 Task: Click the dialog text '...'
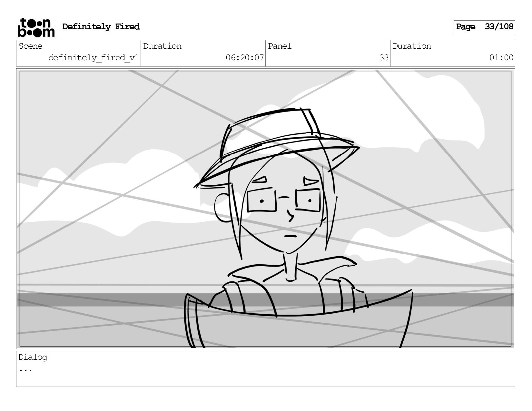tap(25, 369)
